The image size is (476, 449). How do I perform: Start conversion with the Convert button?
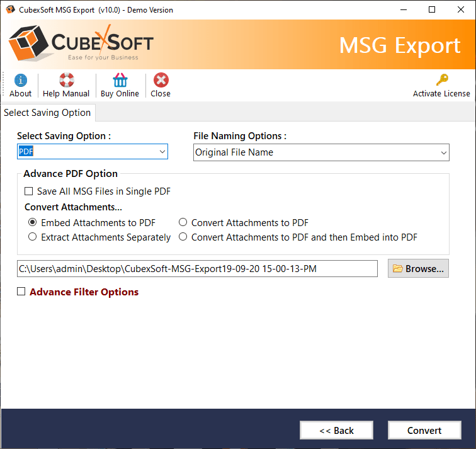click(x=424, y=430)
